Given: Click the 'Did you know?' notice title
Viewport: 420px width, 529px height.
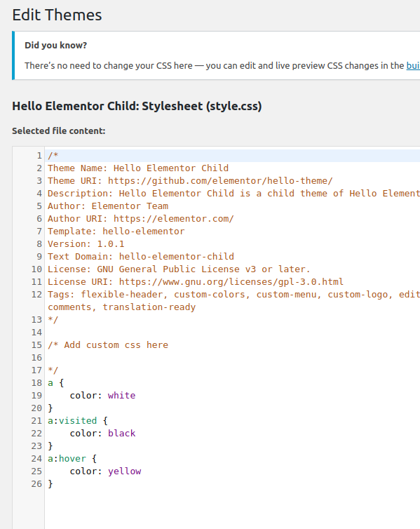Looking at the screenshot, I should [55, 45].
